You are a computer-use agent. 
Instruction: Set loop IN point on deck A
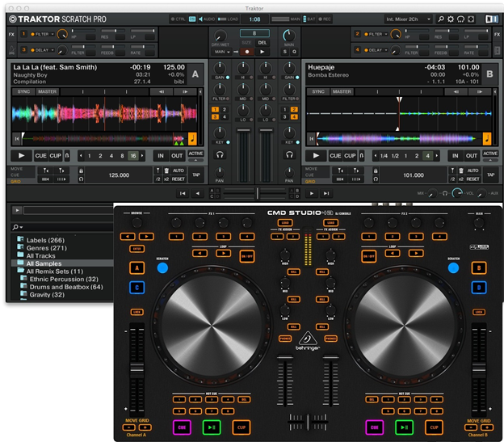[161, 156]
